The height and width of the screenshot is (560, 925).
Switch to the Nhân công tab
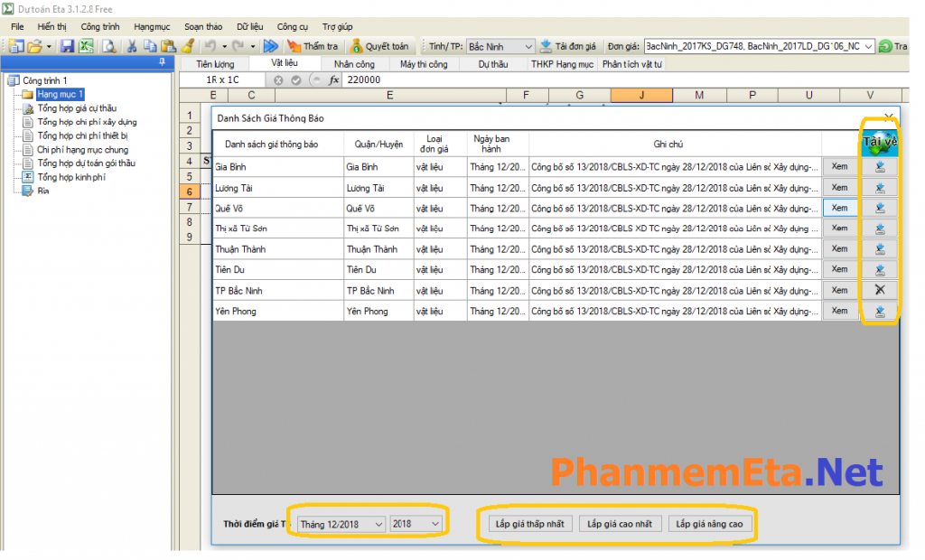pos(354,64)
